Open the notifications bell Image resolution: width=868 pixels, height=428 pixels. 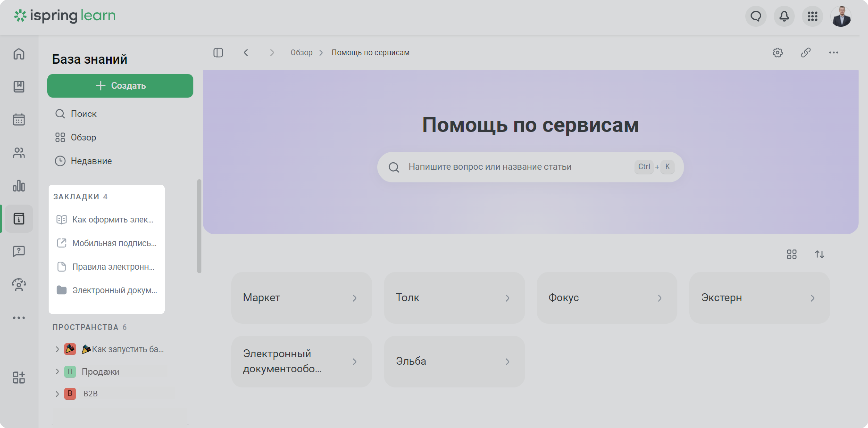coord(784,16)
